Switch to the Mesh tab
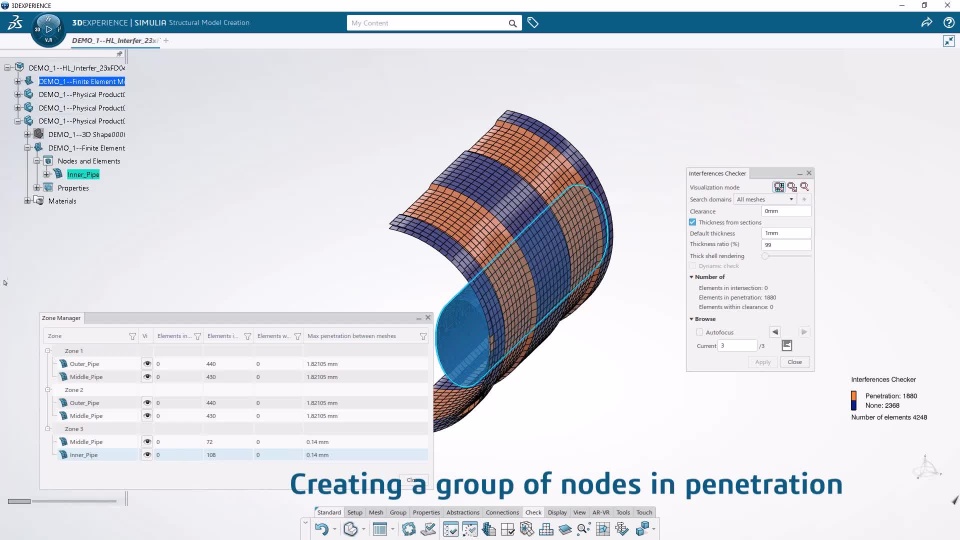 click(x=376, y=512)
